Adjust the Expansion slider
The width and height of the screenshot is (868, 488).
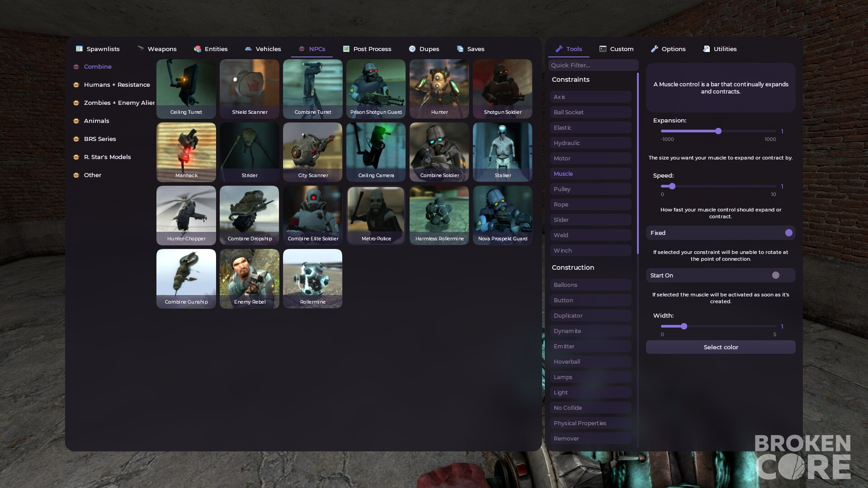pos(718,131)
